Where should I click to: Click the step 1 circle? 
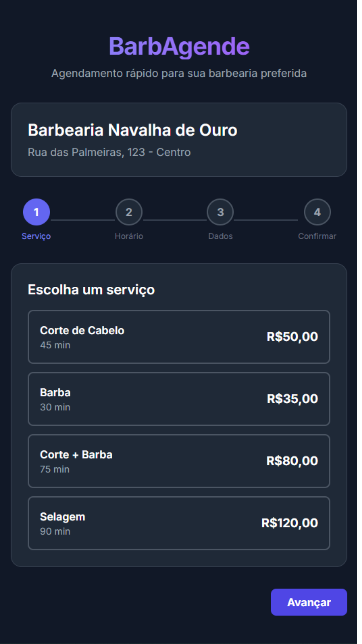(x=36, y=212)
